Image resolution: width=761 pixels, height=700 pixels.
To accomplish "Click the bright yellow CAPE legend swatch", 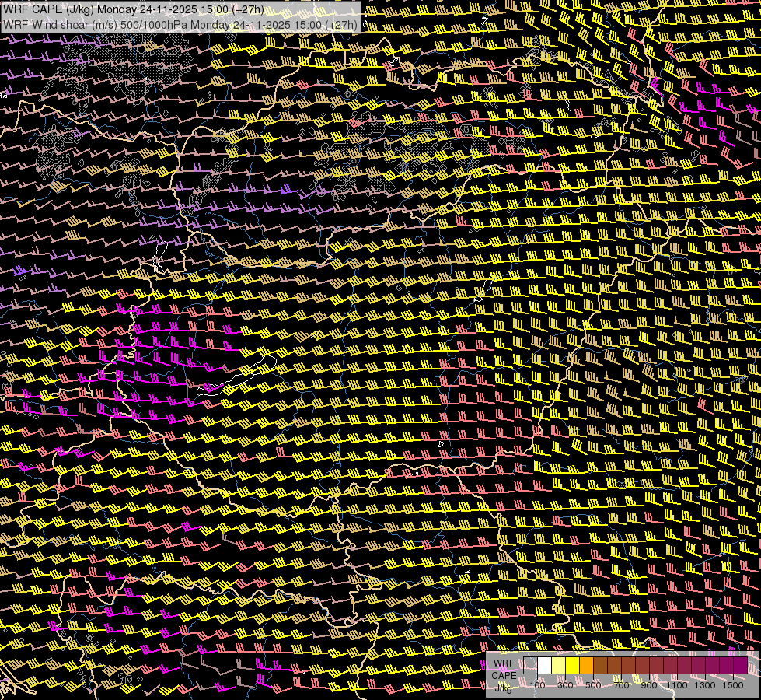I will pyautogui.click(x=573, y=665).
